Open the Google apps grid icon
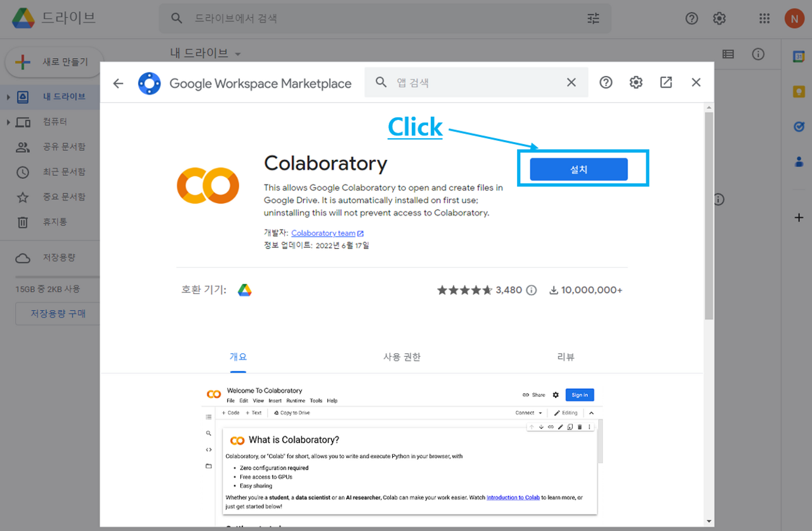The width and height of the screenshot is (812, 531). pyautogui.click(x=764, y=18)
